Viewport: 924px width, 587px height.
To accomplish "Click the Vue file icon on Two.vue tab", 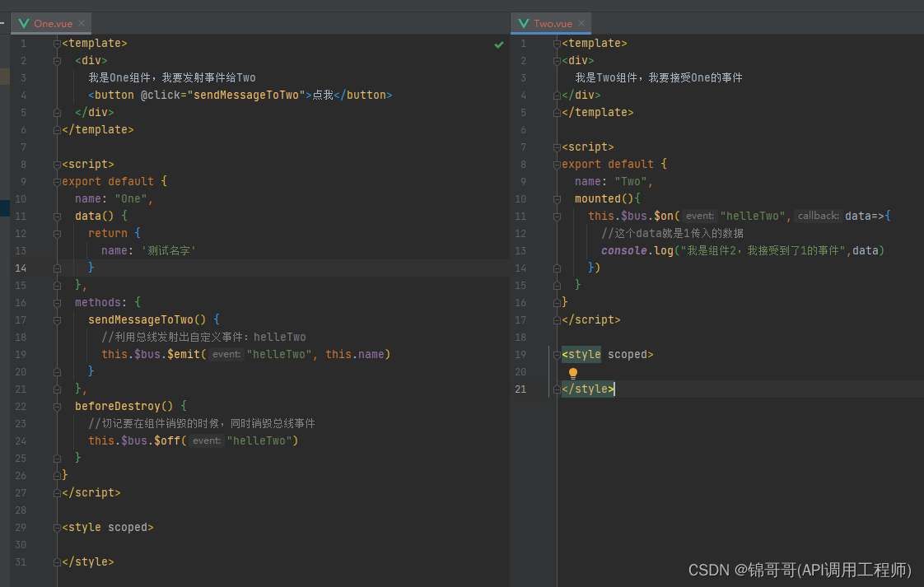I will click(523, 24).
